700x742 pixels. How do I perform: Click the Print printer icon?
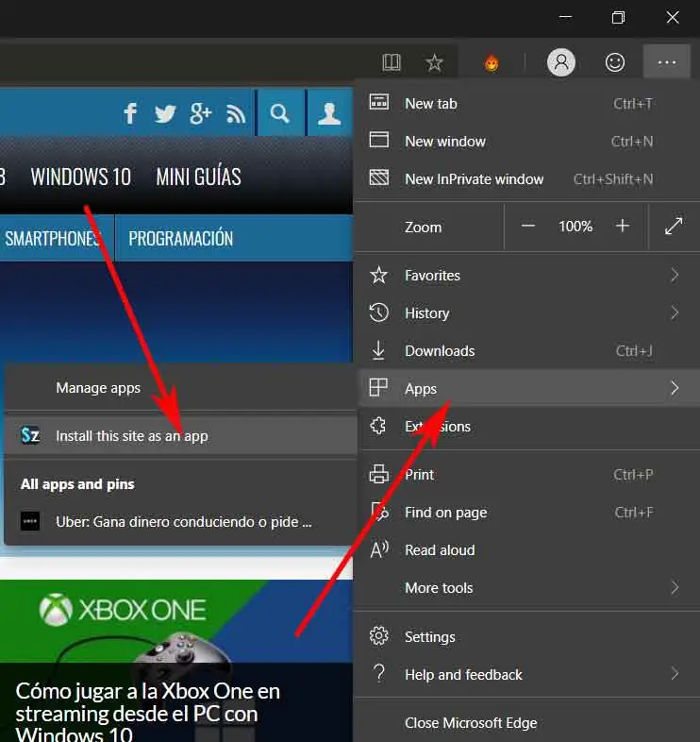379,473
